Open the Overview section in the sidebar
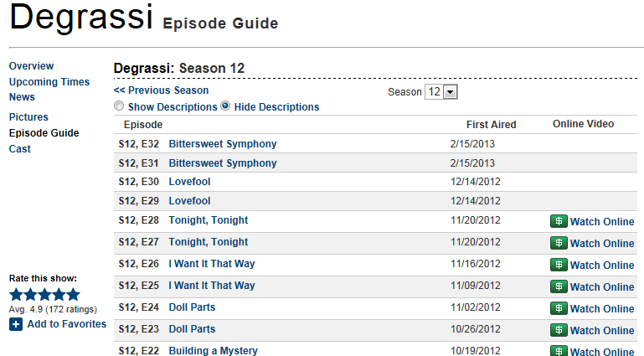Image resolution: width=644 pixels, height=356 pixels. [31, 66]
